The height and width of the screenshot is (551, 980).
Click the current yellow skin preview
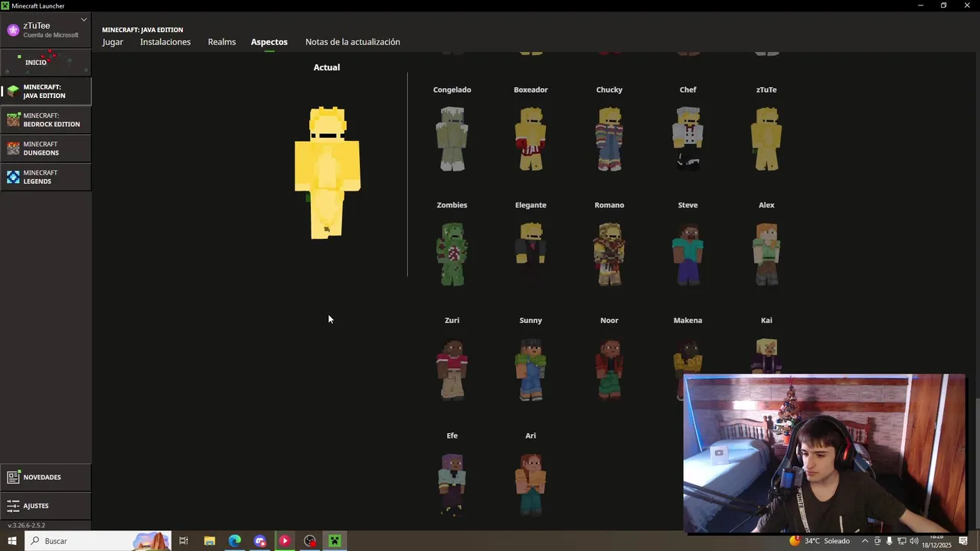(327, 173)
